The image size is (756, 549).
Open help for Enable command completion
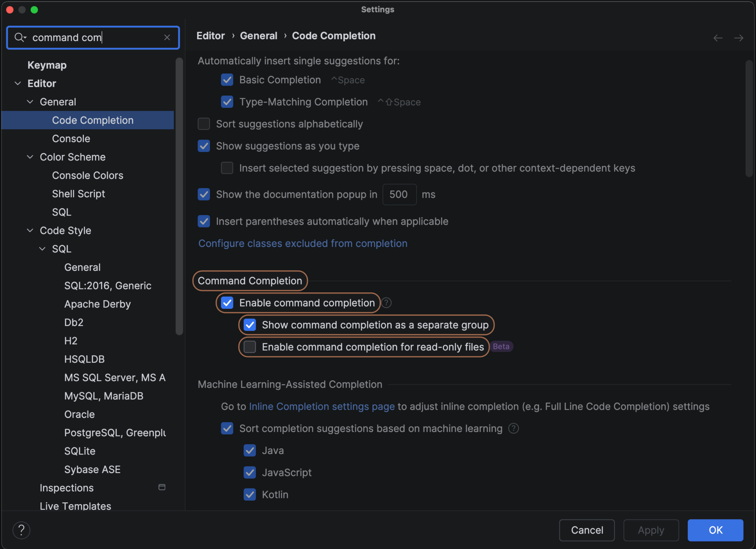click(386, 303)
